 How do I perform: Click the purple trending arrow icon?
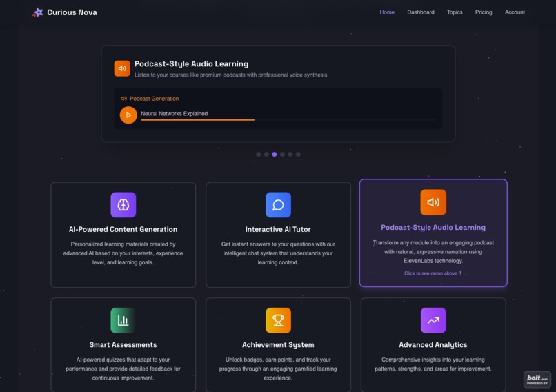coord(433,320)
